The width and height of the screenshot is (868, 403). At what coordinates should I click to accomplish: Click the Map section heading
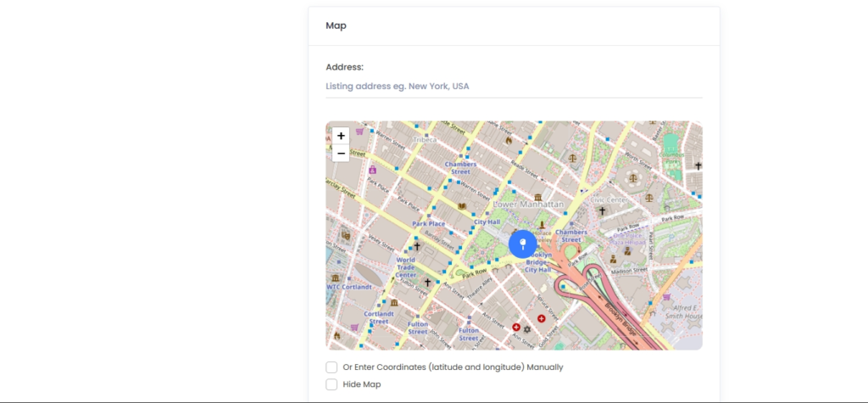click(x=336, y=25)
